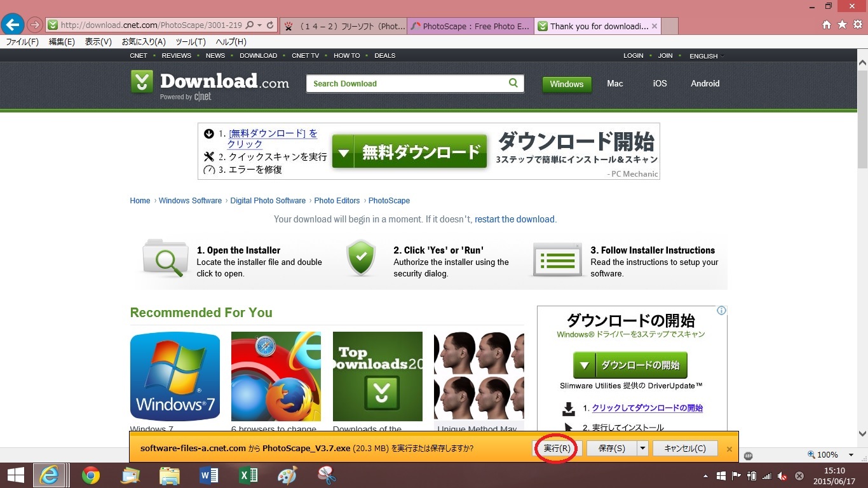
Task: Click the ダウンロードの開始 green ad button
Action: [630, 365]
